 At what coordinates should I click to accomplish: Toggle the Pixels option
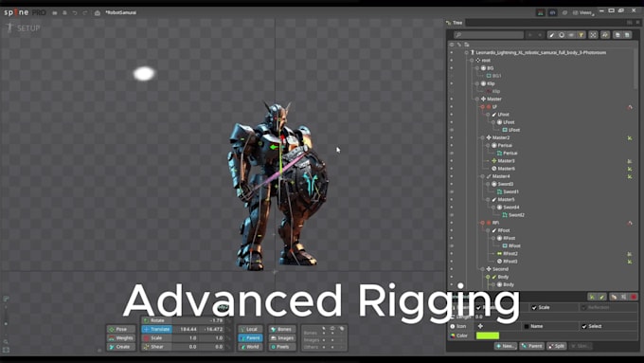pos(282,347)
